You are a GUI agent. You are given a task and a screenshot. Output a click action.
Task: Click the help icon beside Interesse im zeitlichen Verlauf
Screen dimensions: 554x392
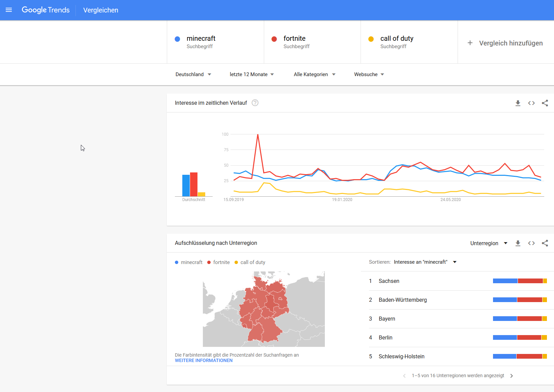pos(255,103)
